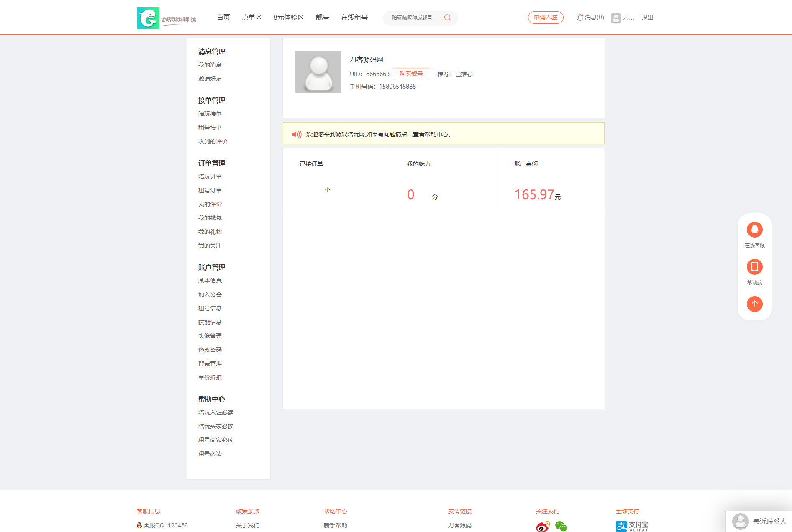The image size is (792, 532).
Task: Click the back-to-top arrow icon
Action: [x=754, y=304]
